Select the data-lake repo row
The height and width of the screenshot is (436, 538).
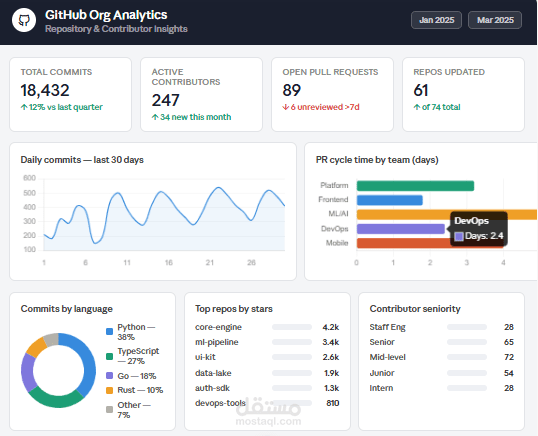click(x=267, y=373)
